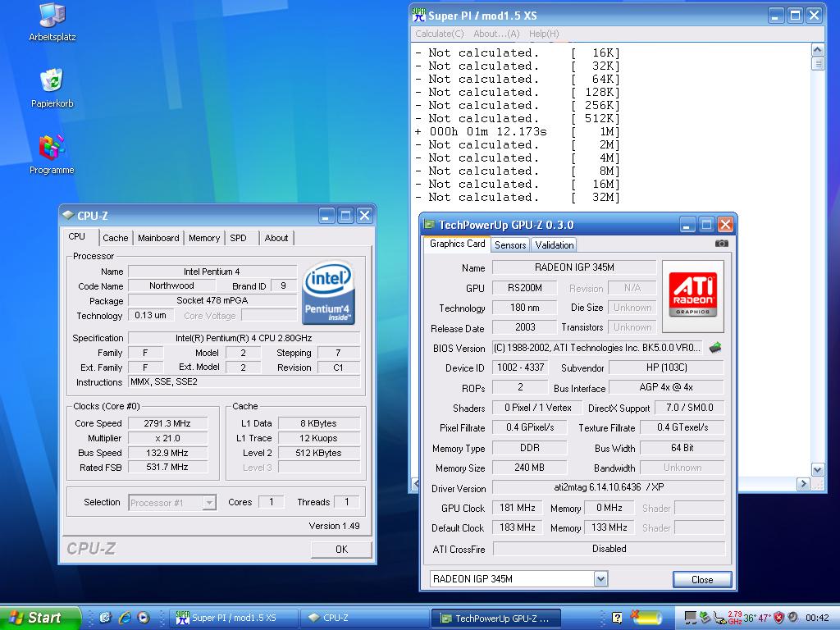
Task: Click the Super PI scrollbar down arrow
Action: (x=817, y=470)
